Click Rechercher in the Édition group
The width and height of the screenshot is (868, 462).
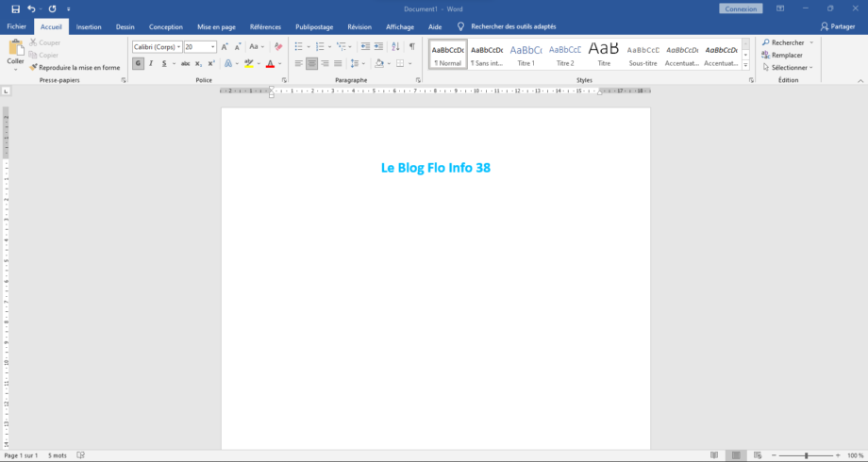(783, 42)
